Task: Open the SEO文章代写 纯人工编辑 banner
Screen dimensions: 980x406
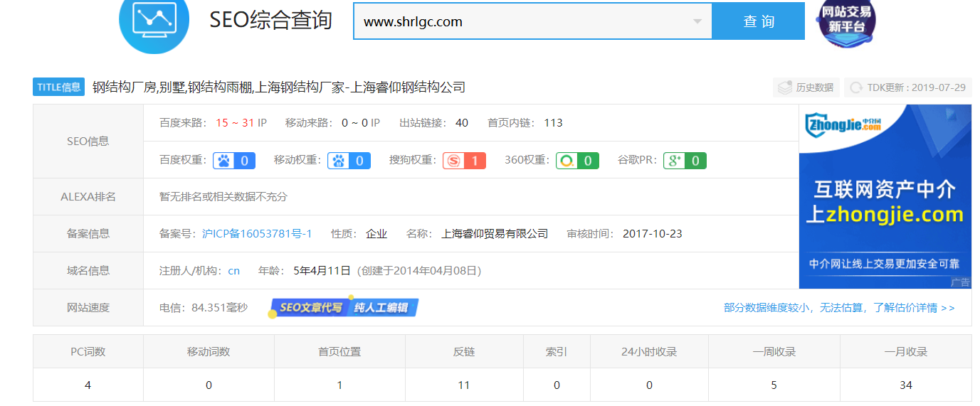Action: (x=344, y=307)
